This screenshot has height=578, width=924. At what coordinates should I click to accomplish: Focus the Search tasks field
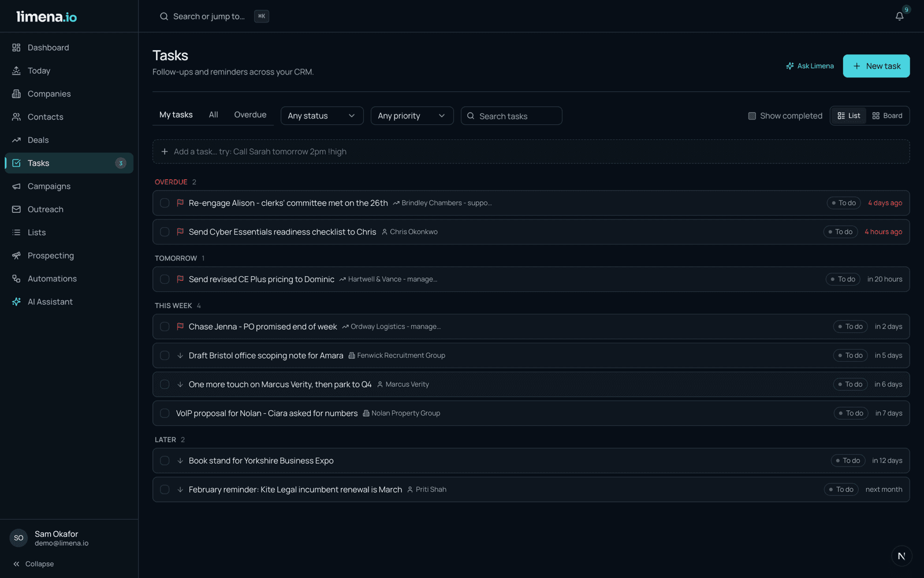pos(512,116)
